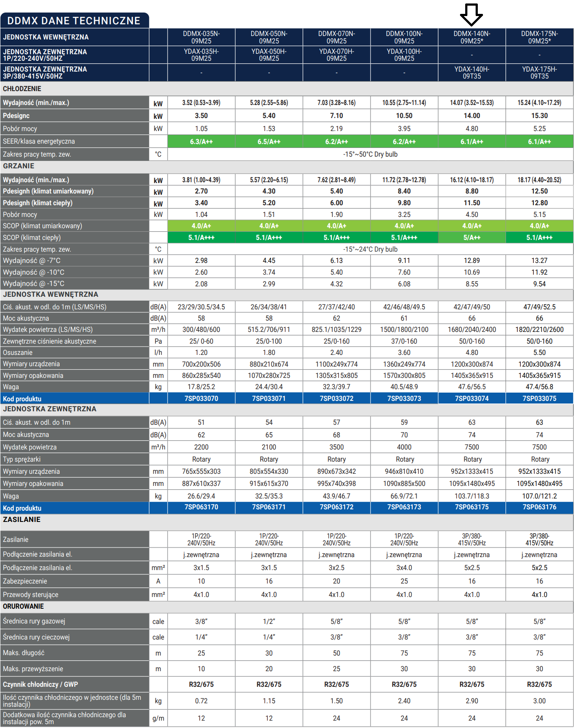The image size is (575, 728).
Task: Click outdoor weight 103.7/118.3
Action: pyautogui.click(x=472, y=496)
